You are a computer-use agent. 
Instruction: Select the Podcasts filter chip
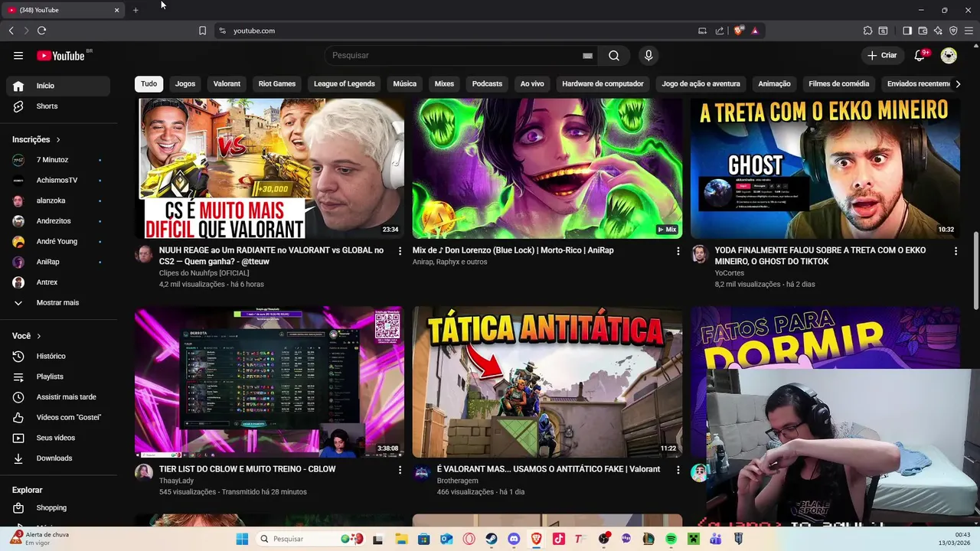coord(487,83)
